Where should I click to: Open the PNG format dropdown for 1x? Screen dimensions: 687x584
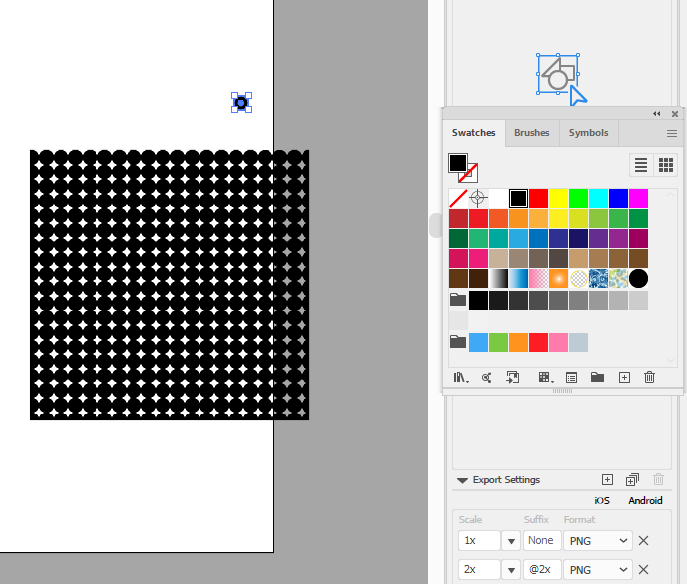tap(598, 541)
